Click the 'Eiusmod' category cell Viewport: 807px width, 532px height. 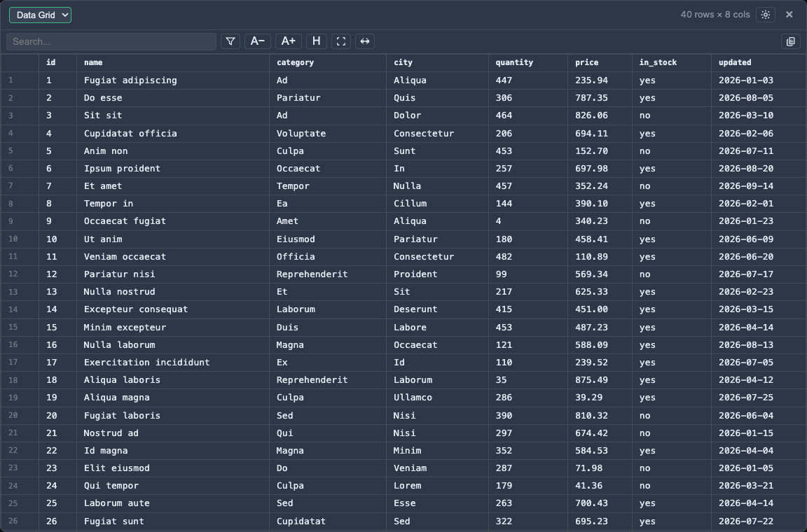328,239
